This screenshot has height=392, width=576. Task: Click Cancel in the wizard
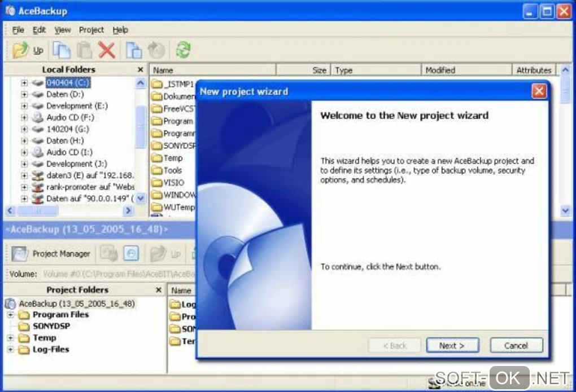click(516, 345)
